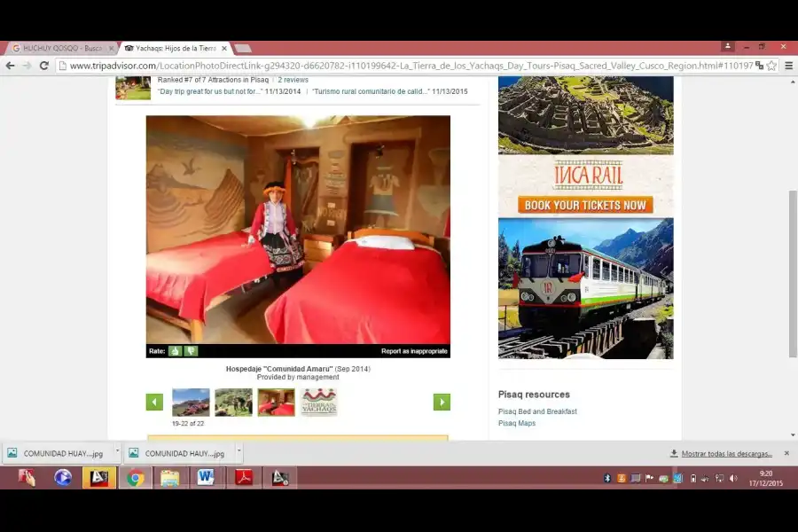Close the downloads bar

(x=786, y=453)
